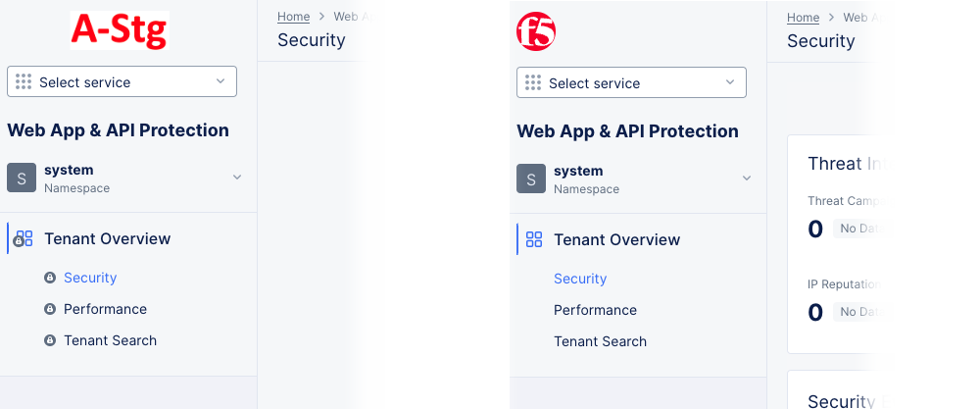
Task: Click the lock icon beside Performance
Action: [x=50, y=309]
